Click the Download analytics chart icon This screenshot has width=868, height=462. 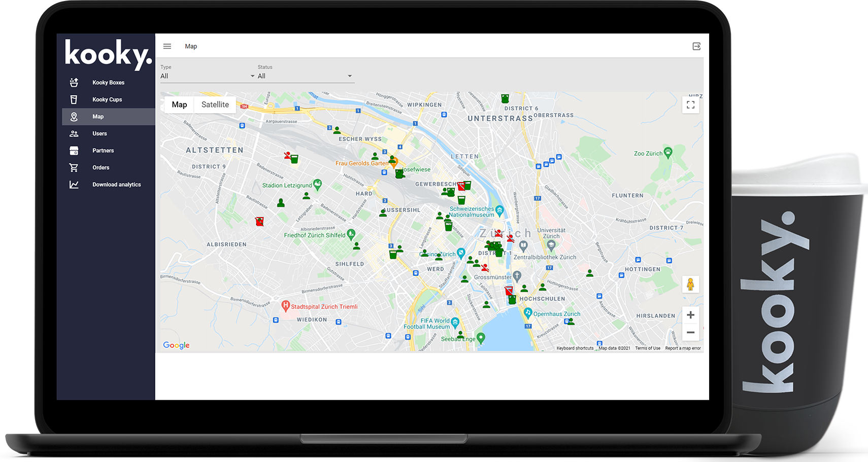tap(74, 185)
